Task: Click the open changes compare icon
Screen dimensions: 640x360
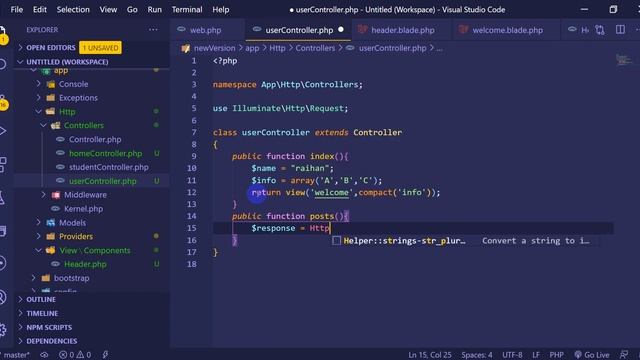Action: tap(599, 29)
